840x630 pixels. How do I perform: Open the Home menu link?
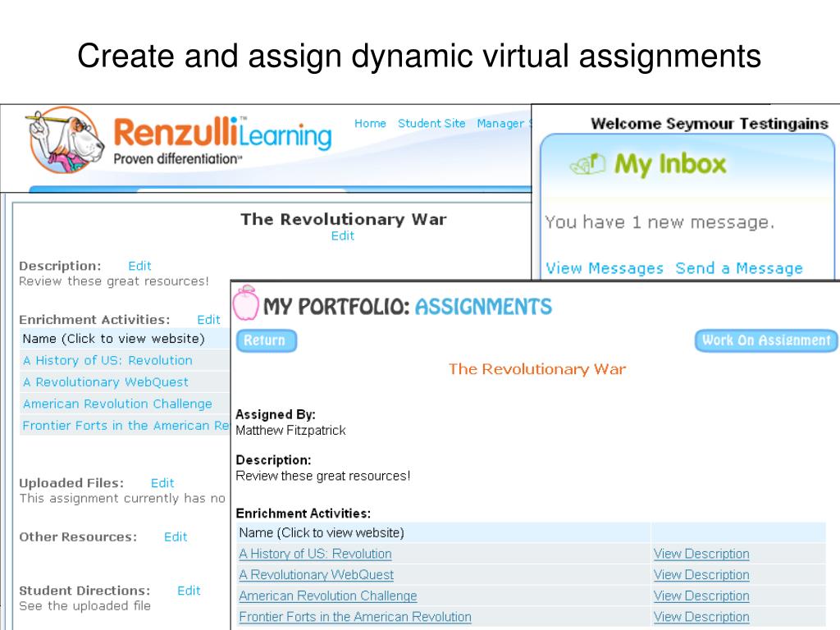point(370,123)
